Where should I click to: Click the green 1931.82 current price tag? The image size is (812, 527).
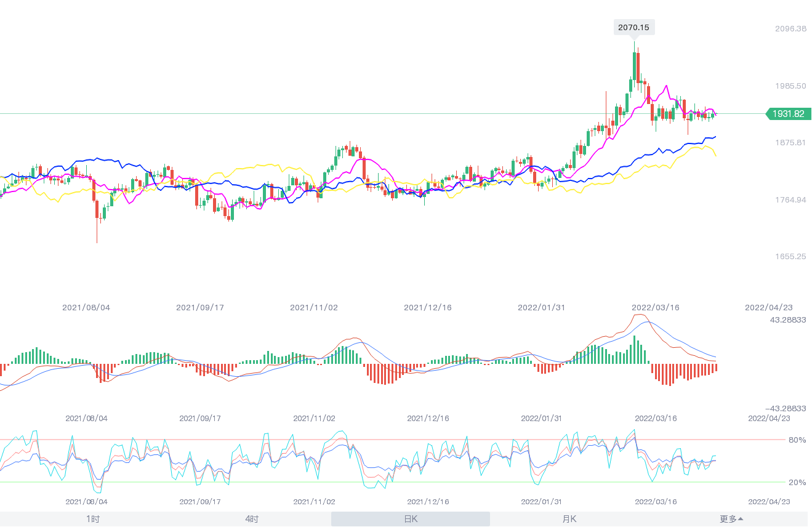[x=789, y=114]
